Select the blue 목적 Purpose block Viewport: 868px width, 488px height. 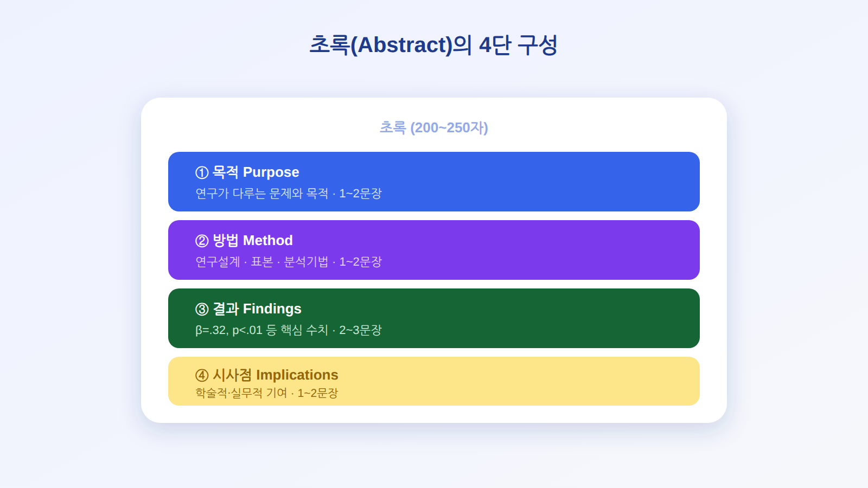click(x=434, y=182)
